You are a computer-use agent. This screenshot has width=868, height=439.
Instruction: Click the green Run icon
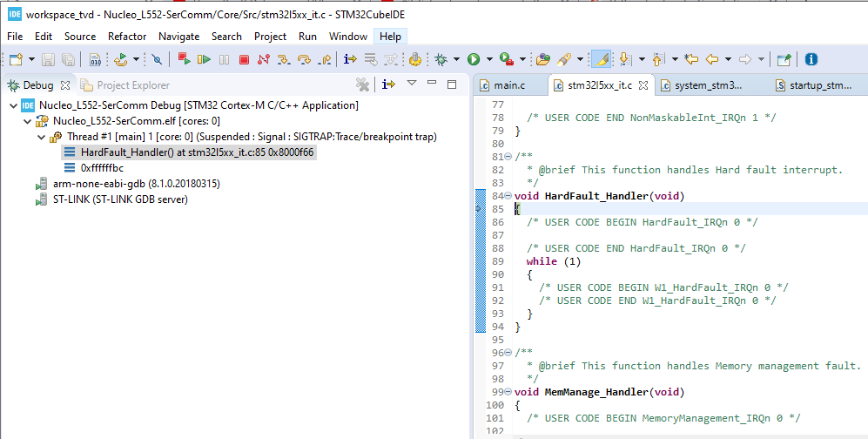click(x=474, y=59)
